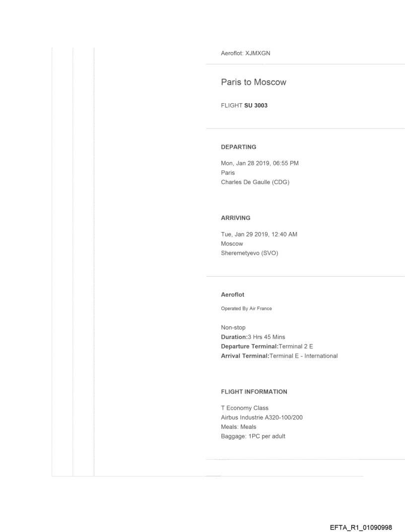Click the bold Aeroflot airline name
405x532 pixels.
click(x=232, y=295)
